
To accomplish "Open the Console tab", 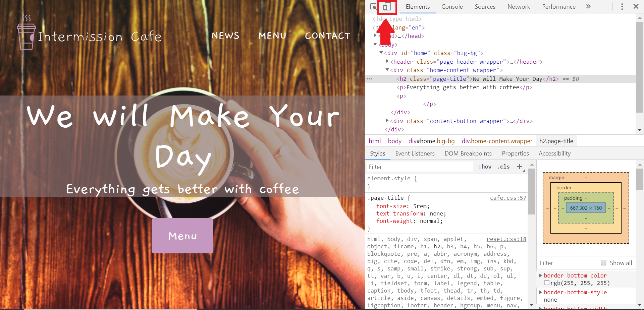I will point(452,7).
